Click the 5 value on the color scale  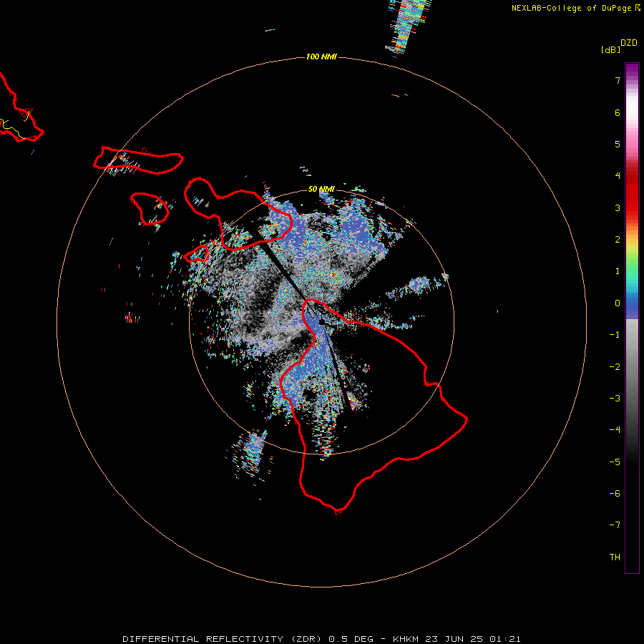618,144
